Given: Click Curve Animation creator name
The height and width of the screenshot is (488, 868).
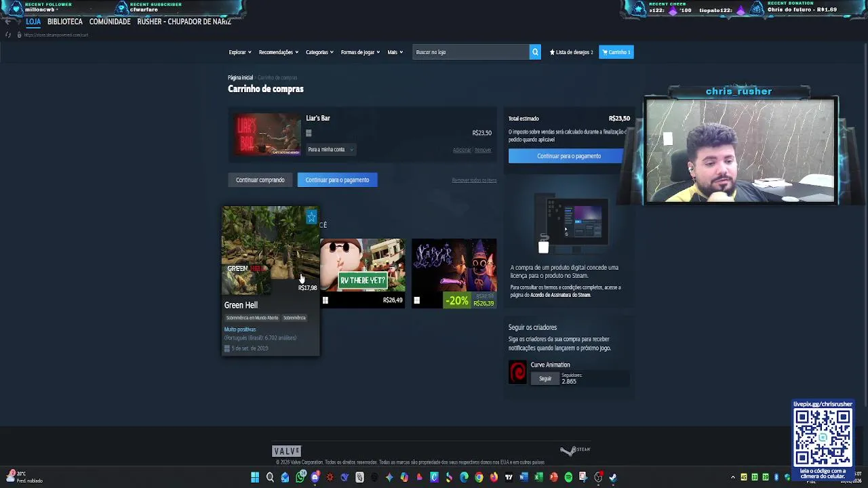Looking at the screenshot, I should 550,365.
